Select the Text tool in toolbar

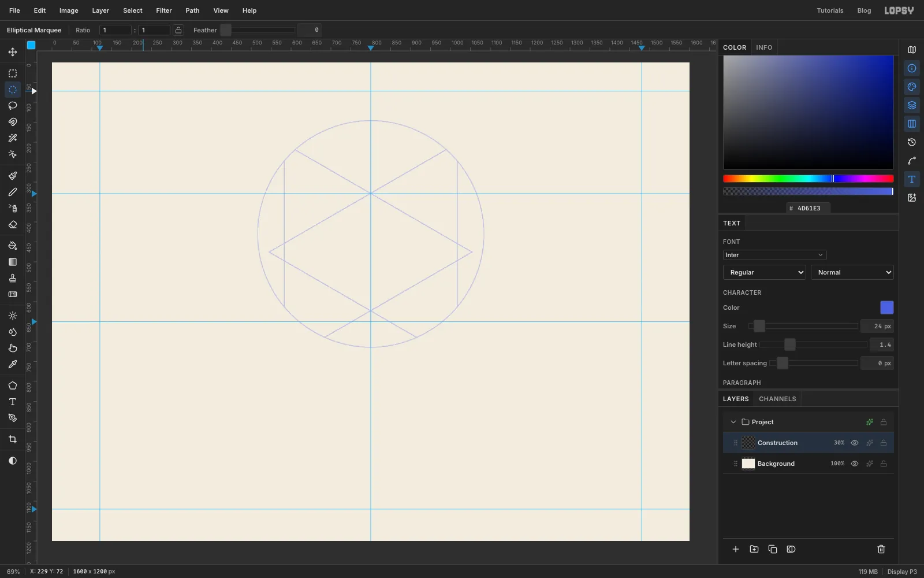point(13,402)
